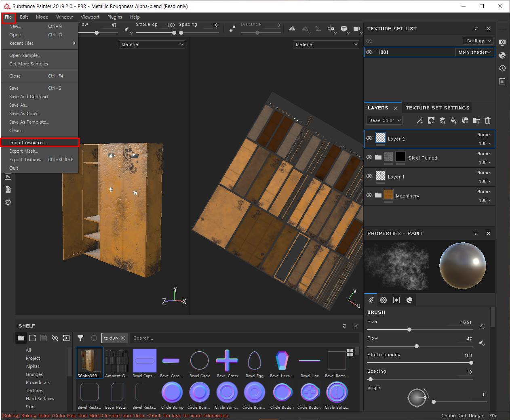This screenshot has height=420, width=510.
Task: Switch to Texture Set Settings tab
Action: (437, 108)
